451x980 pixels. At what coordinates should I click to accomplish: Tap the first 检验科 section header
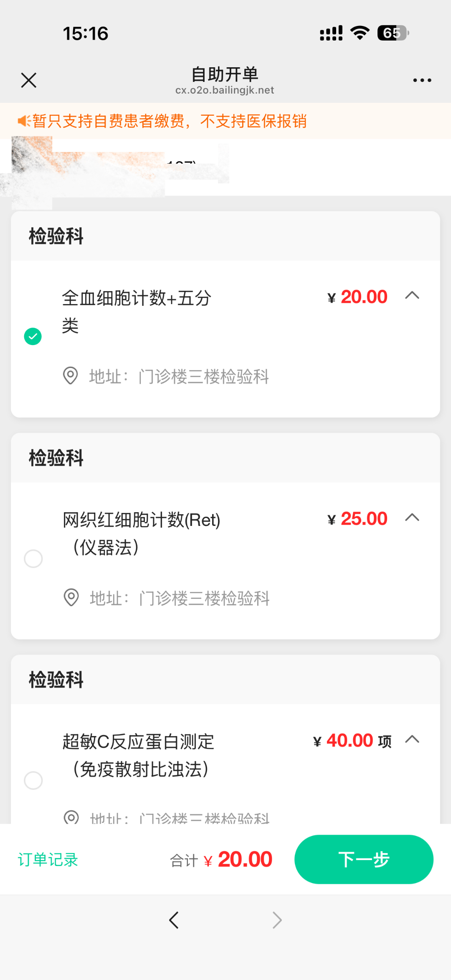point(56,236)
